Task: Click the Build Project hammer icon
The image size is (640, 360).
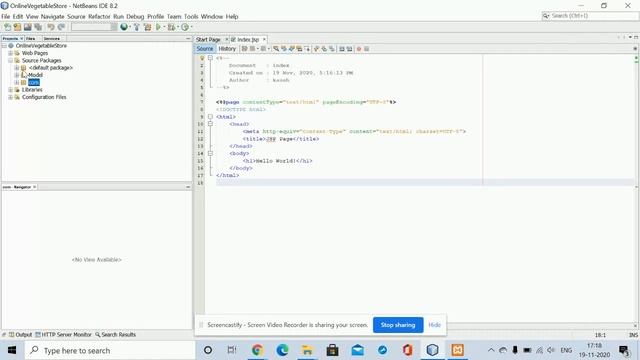Action: 137,27
